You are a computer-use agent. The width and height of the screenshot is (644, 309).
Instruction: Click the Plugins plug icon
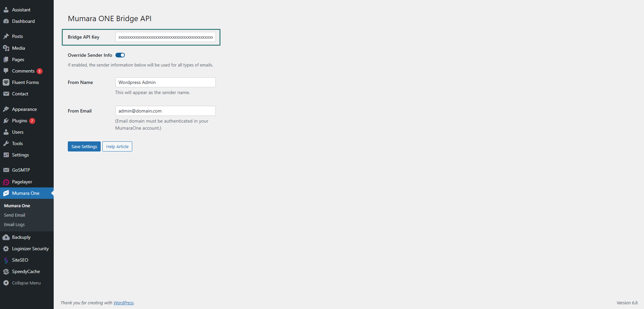(6, 121)
